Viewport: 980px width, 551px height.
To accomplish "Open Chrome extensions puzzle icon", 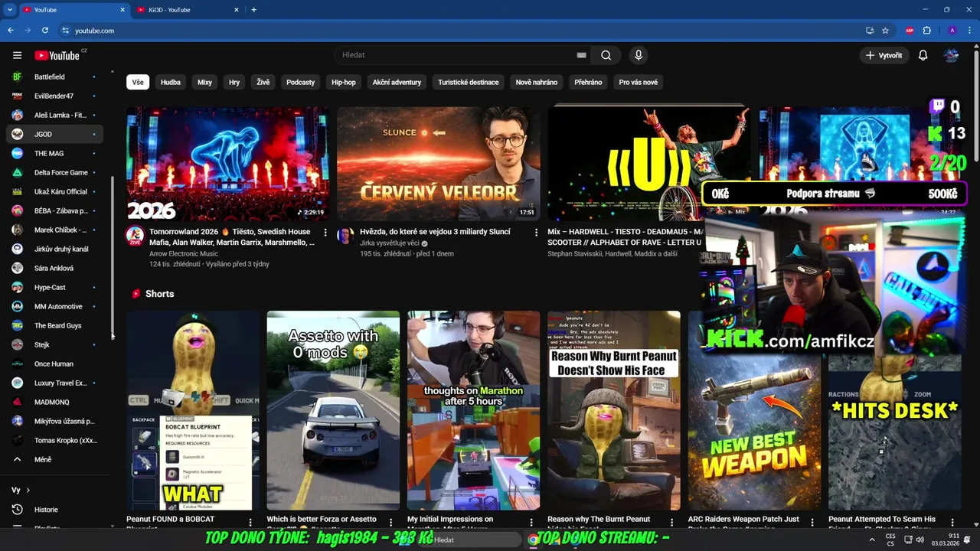I will (x=927, y=31).
